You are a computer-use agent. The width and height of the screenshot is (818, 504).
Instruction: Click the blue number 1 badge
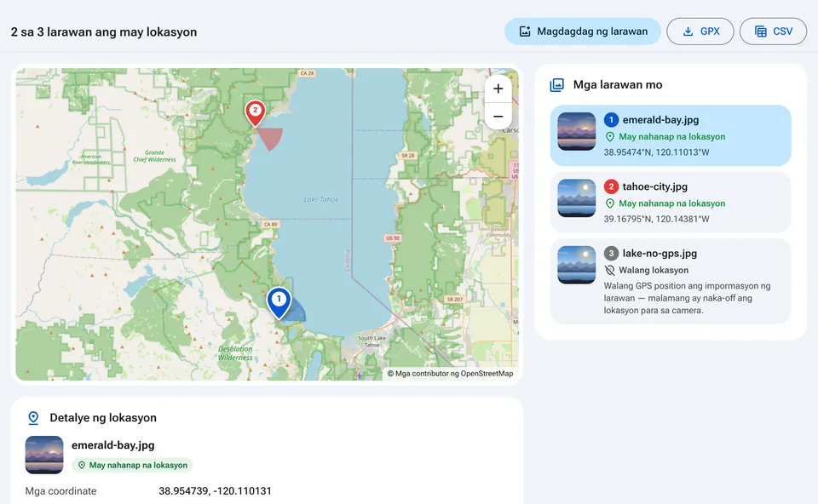pos(612,120)
